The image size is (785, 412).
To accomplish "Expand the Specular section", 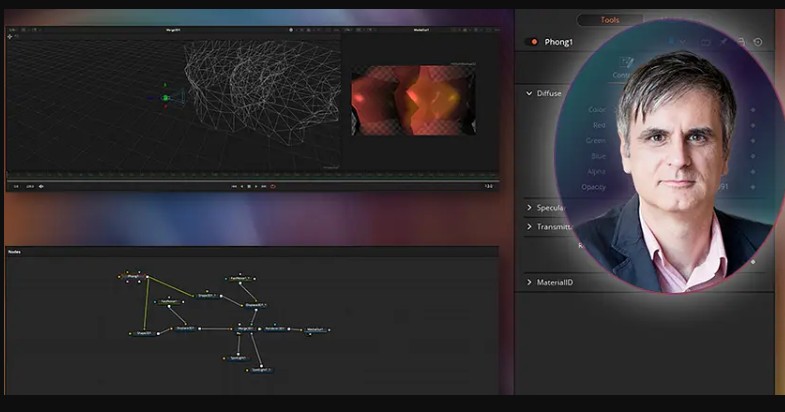I will tap(529, 208).
